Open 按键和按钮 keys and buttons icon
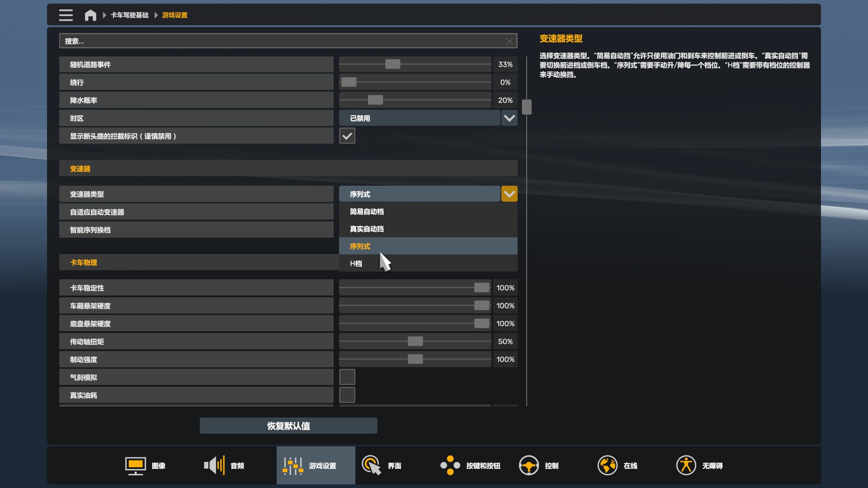 point(450,465)
